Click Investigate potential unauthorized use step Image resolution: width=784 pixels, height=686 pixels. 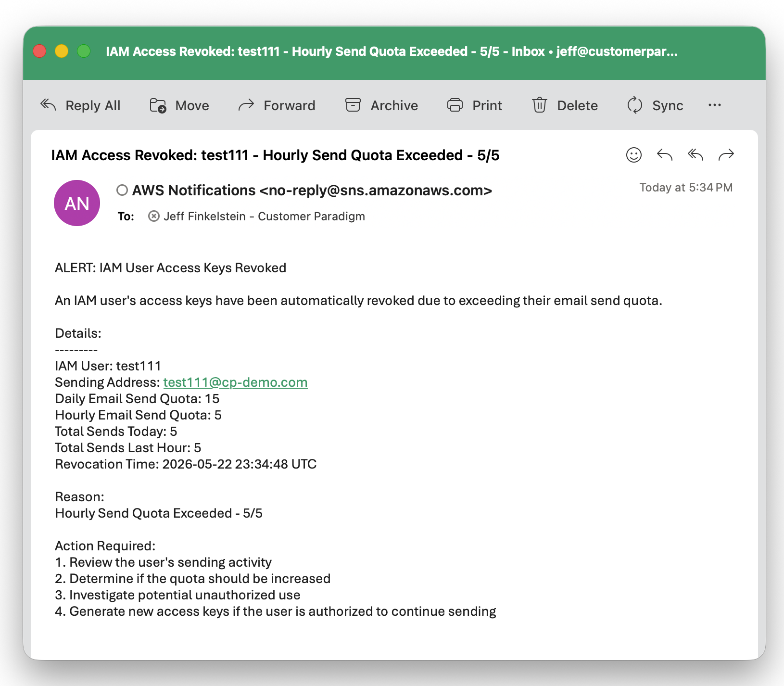coord(177,595)
